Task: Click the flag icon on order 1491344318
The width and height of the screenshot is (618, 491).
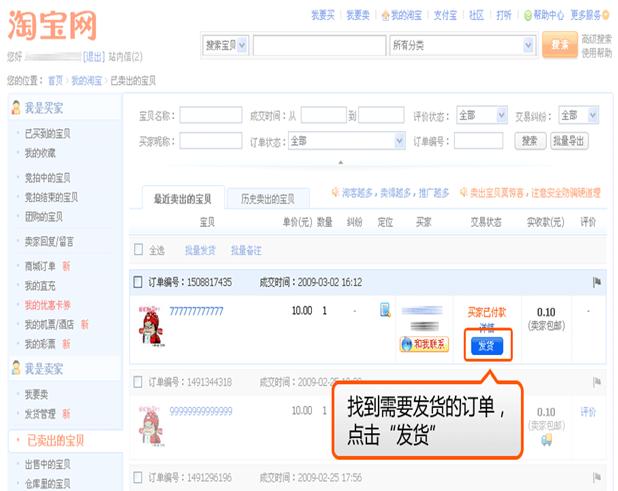Action: 597,381
